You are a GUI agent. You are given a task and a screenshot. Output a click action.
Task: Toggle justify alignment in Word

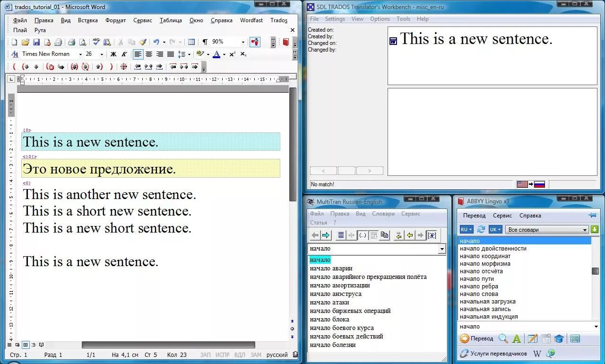pyautogui.click(x=171, y=54)
